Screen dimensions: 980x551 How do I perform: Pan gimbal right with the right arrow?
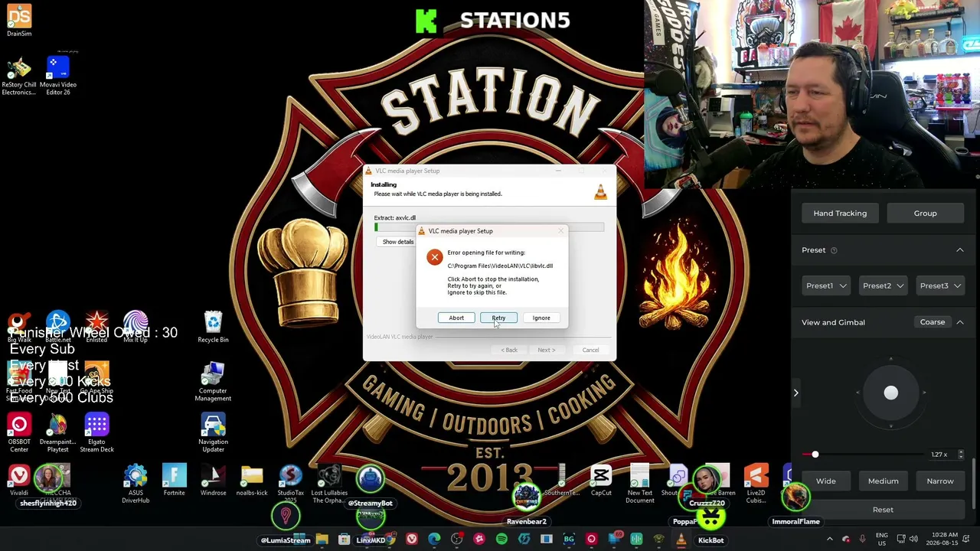coord(924,393)
